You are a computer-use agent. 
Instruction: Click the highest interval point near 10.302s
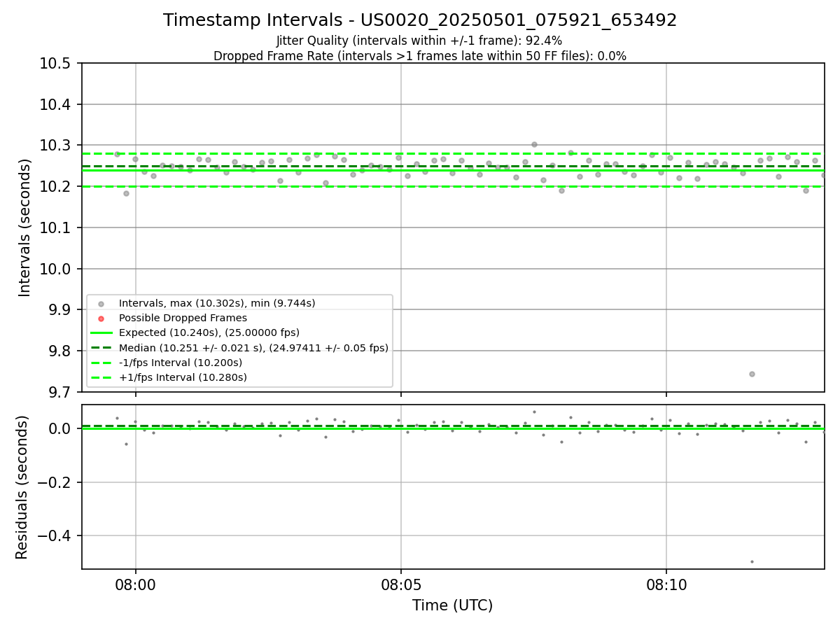coord(534,144)
